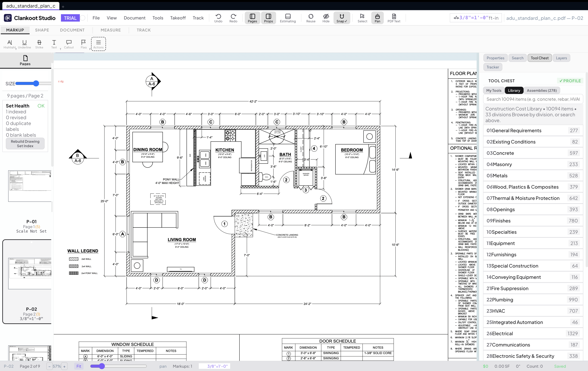Click the Reuse icon
Screen dimensions: 588x371
pyautogui.click(x=311, y=18)
